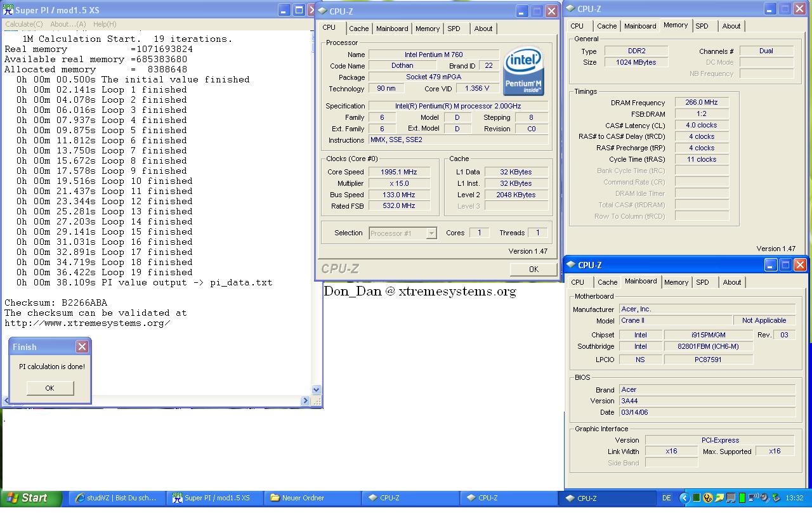
Task: Open the wireless network tray icon
Action: coord(754,498)
